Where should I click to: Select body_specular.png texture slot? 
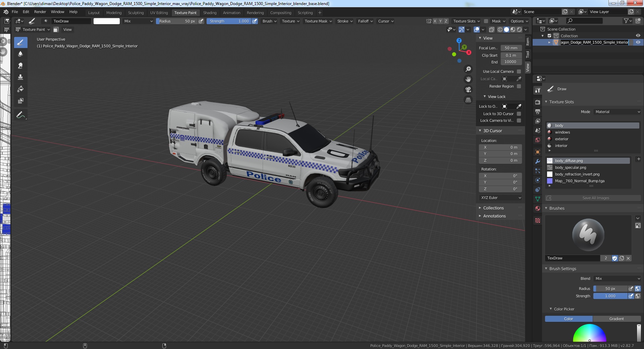[x=588, y=167]
